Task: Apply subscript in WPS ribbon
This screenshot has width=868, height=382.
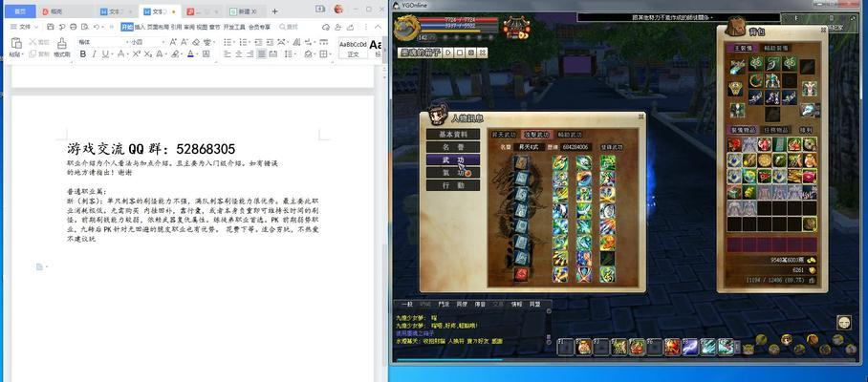Action: click(148, 54)
